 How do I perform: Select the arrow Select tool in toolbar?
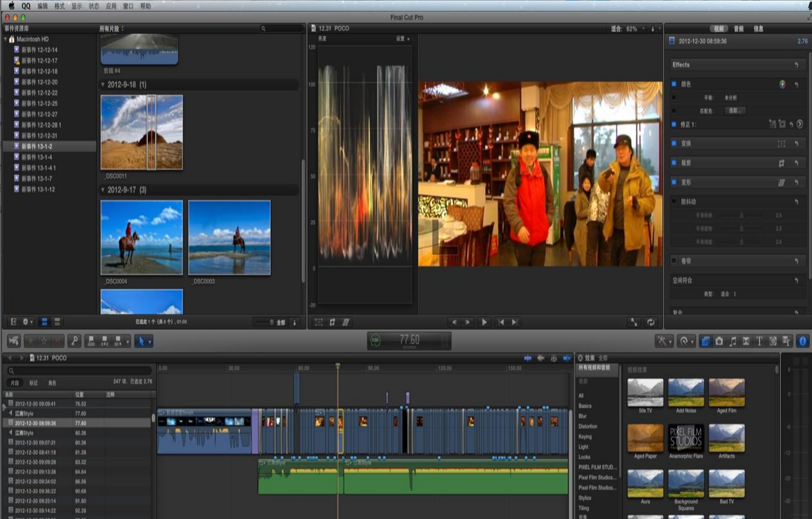(x=142, y=341)
